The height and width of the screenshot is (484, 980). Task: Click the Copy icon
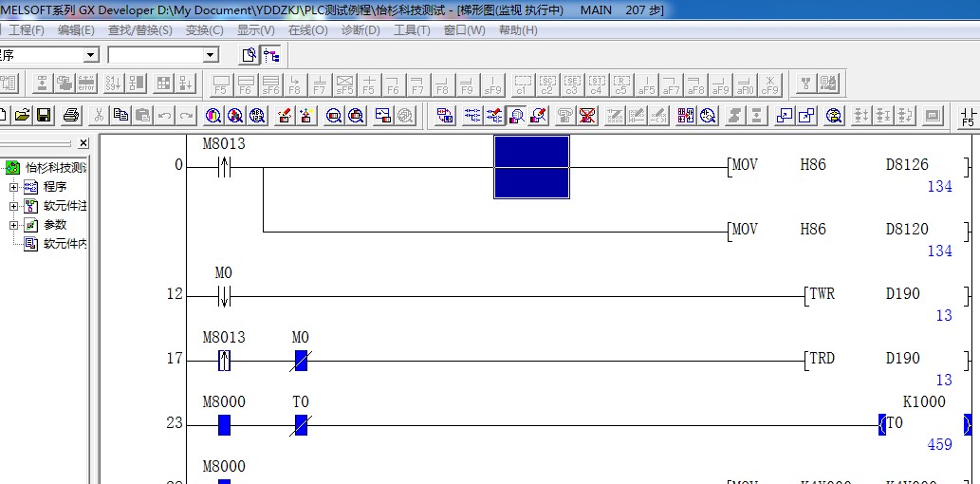click(x=120, y=115)
